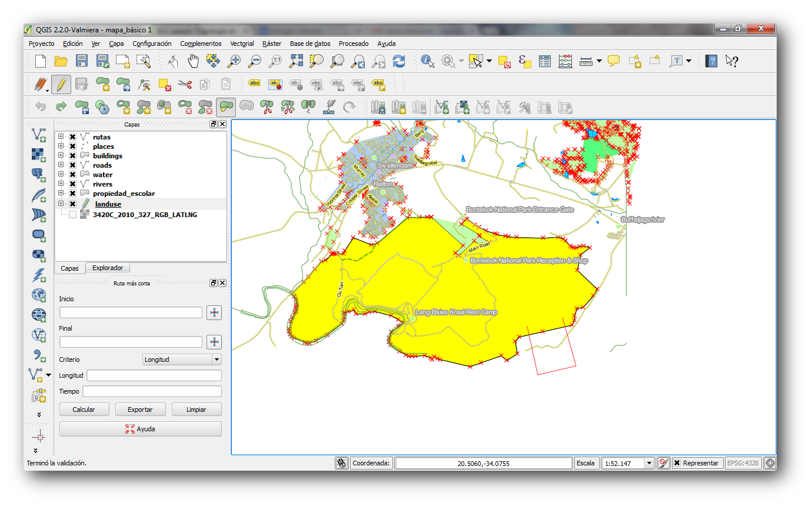This screenshot has width=812, height=506.
Task: Click the Coordenada input field
Action: pyautogui.click(x=484, y=463)
